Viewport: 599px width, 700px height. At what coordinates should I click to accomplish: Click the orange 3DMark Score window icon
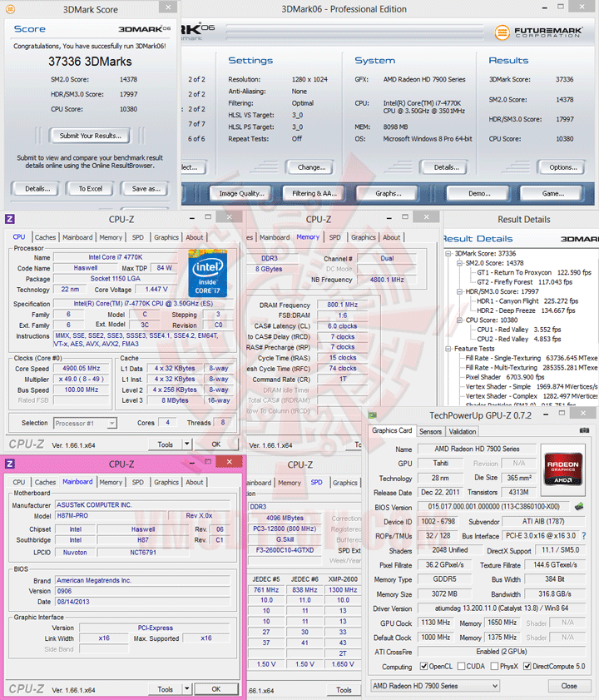click(10, 9)
